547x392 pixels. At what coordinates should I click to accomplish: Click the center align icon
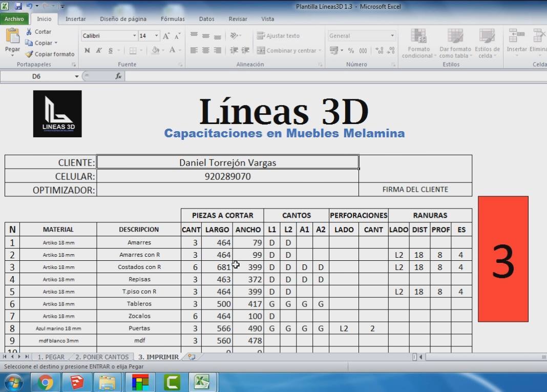(206, 51)
